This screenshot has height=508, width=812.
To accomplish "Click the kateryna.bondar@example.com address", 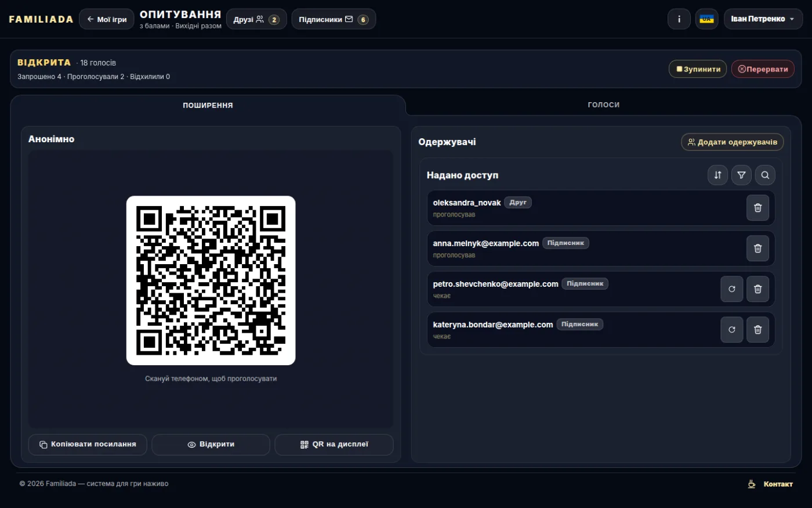I will click(x=493, y=325).
